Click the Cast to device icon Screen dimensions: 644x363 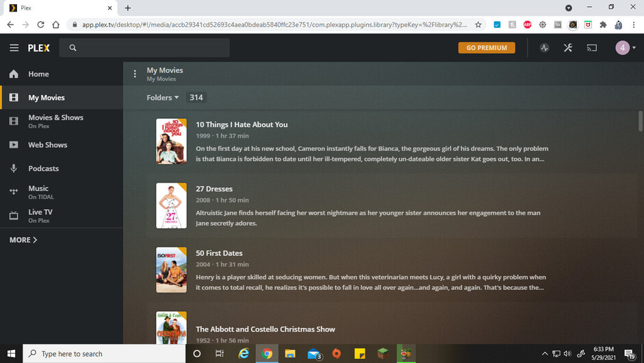click(592, 48)
